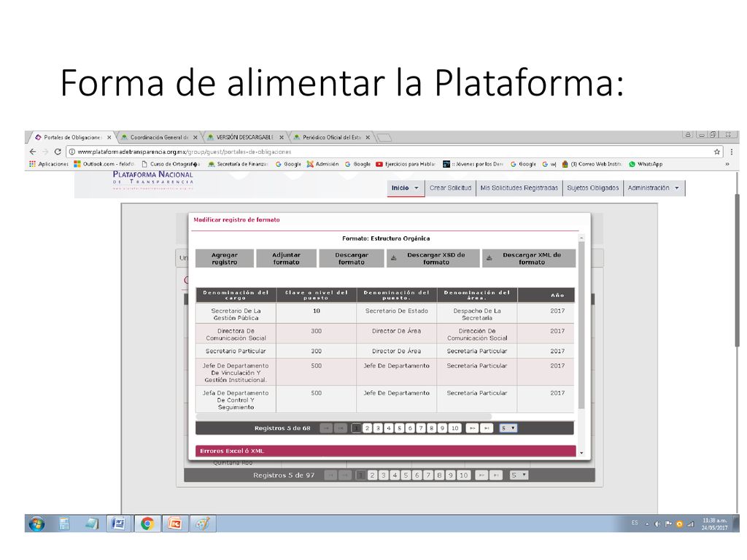This screenshot has width=747, height=560.
Task: Click the Windows Start orb
Action: click(36, 524)
